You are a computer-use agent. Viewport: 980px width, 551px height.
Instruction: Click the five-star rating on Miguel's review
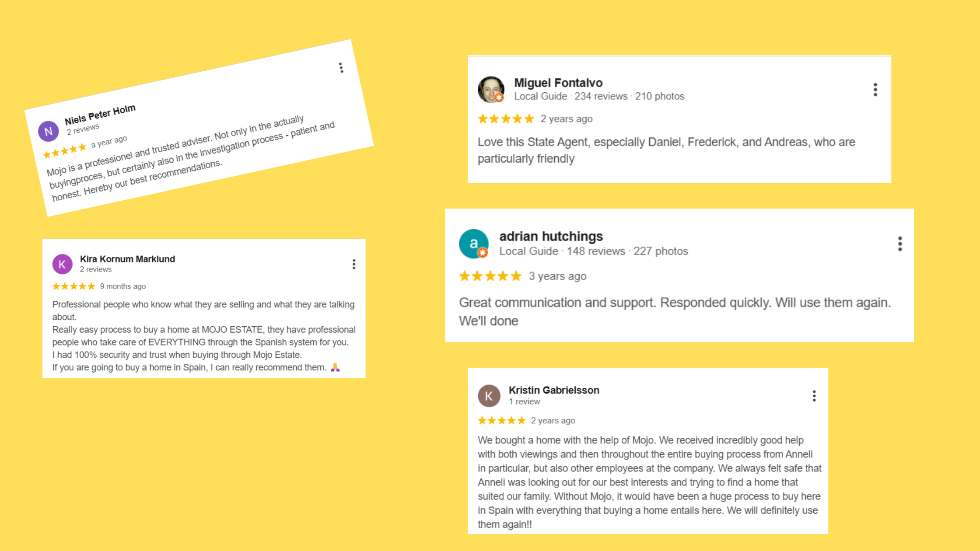[x=506, y=119]
